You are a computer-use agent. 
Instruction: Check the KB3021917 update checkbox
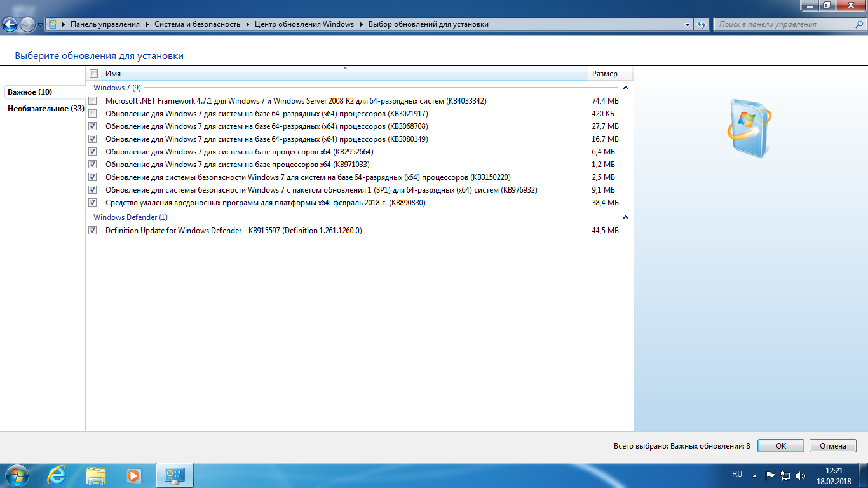coord(93,114)
